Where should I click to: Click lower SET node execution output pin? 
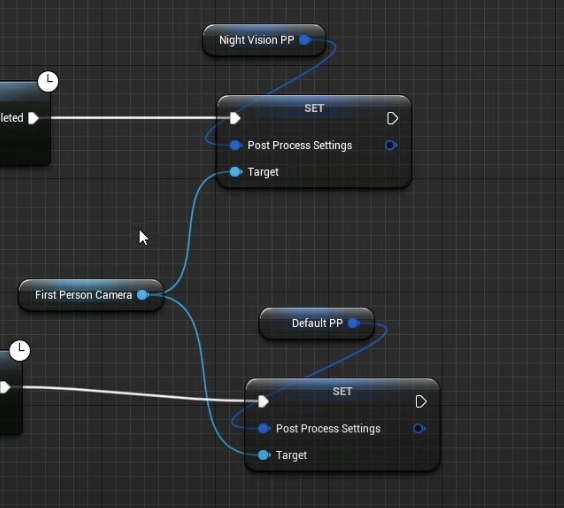click(x=421, y=402)
